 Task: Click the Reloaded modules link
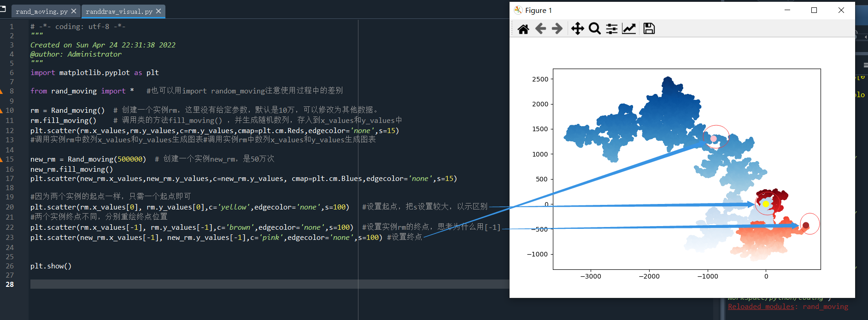pyautogui.click(x=761, y=307)
